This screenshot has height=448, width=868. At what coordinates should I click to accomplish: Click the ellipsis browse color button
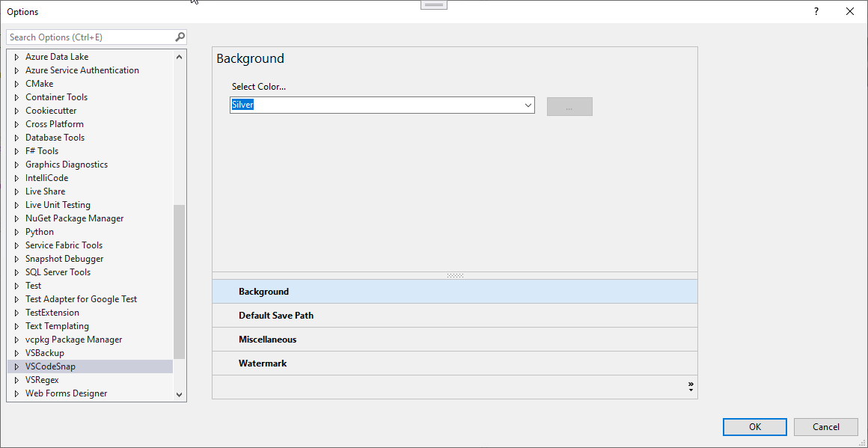(569, 106)
